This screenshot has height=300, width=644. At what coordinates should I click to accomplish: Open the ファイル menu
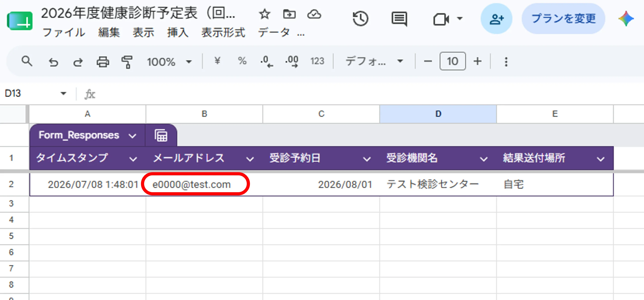click(x=64, y=32)
